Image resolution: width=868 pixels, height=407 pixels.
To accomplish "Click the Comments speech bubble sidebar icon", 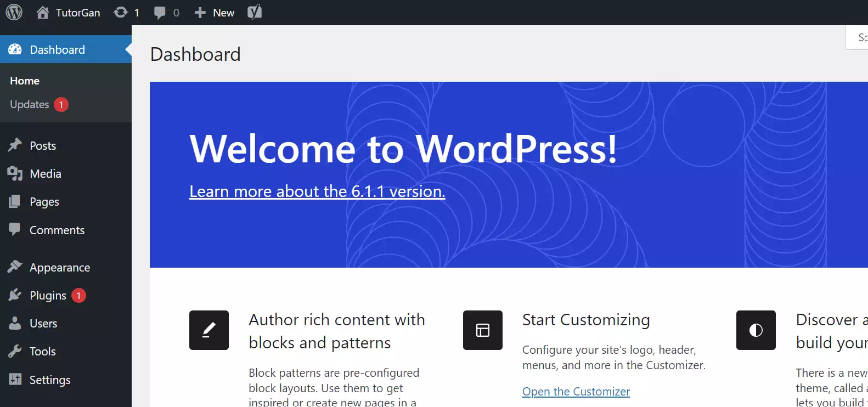I will [x=15, y=229].
